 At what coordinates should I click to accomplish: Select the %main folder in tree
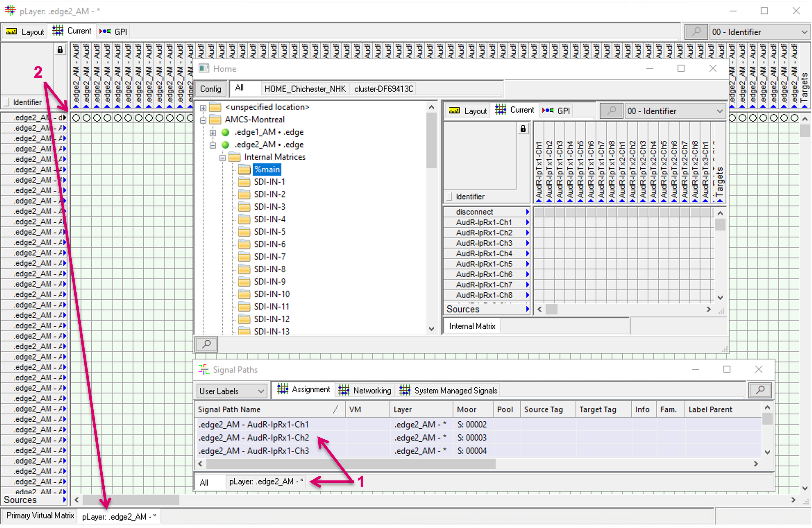(267, 170)
